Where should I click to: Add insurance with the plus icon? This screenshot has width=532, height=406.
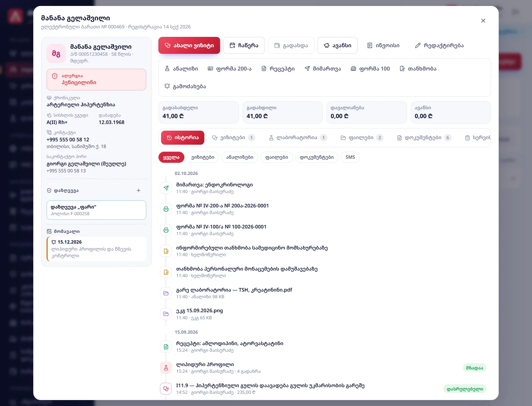click(139, 190)
